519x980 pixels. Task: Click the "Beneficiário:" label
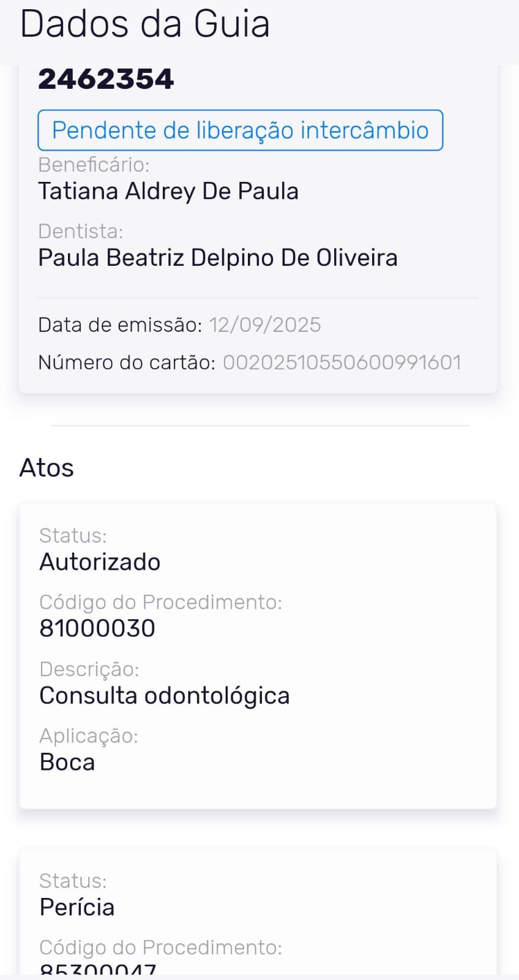click(x=94, y=165)
